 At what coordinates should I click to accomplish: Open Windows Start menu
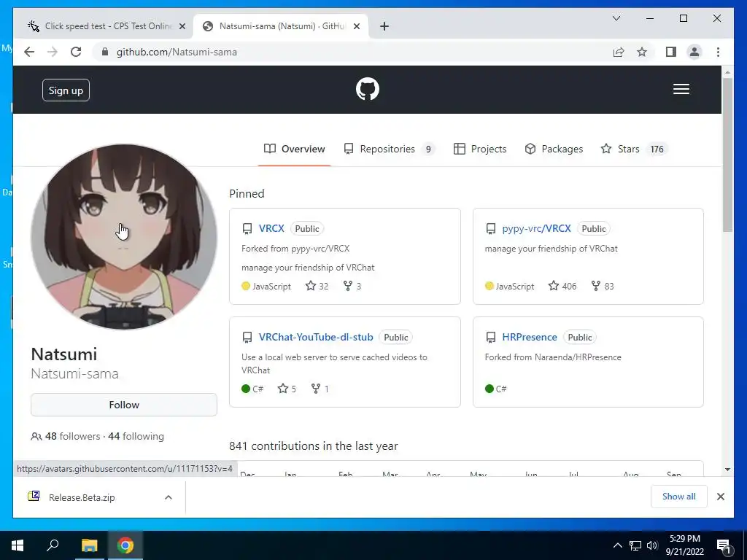click(18, 545)
